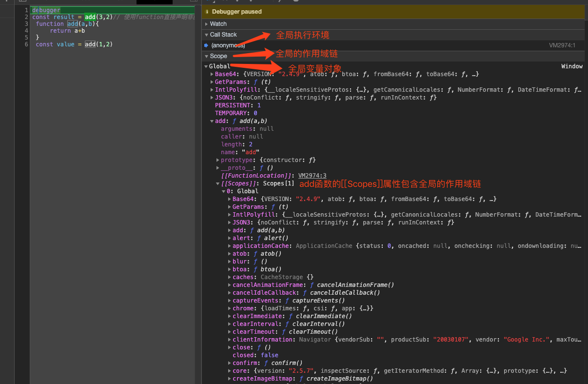This screenshot has width=588, height=384.
Task: Collapse the Call Stack section
Action: click(x=206, y=35)
